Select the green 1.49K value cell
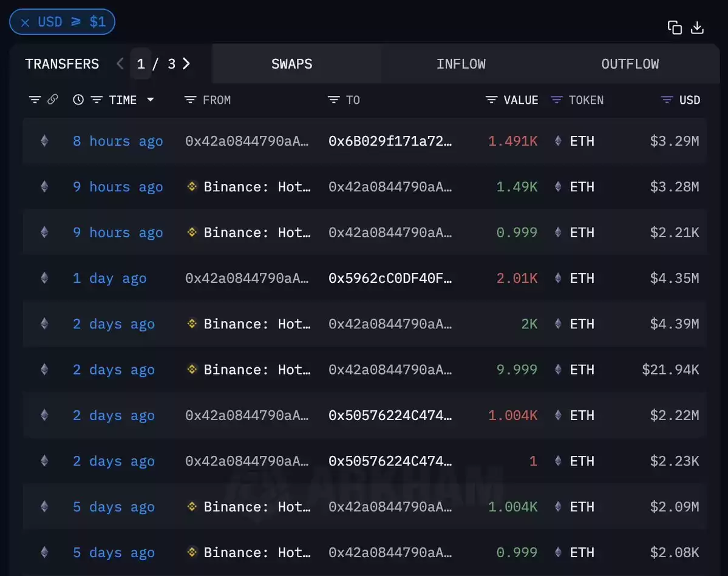The image size is (728, 576). click(x=517, y=186)
